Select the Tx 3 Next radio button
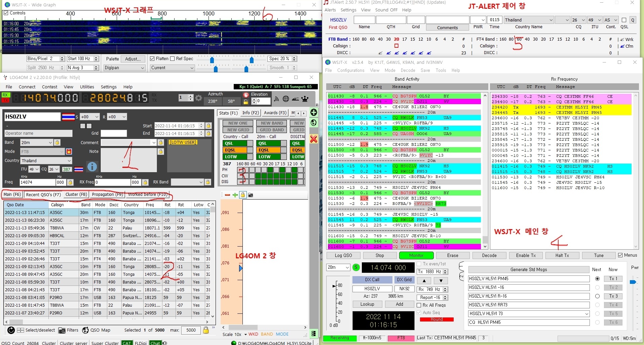 597,296
